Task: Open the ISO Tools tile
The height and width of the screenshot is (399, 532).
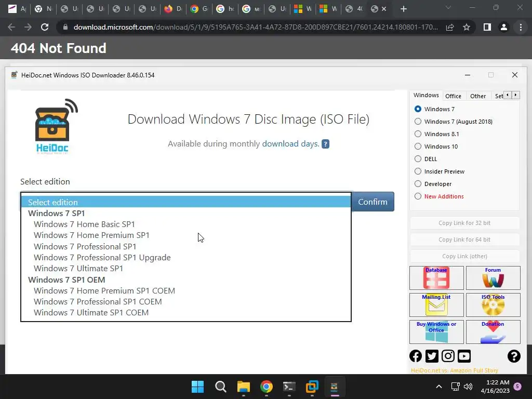Action: pyautogui.click(x=493, y=304)
